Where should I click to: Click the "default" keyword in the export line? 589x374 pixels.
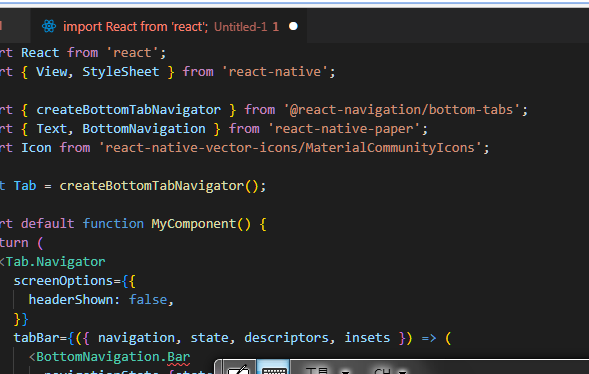pyautogui.click(x=48, y=224)
